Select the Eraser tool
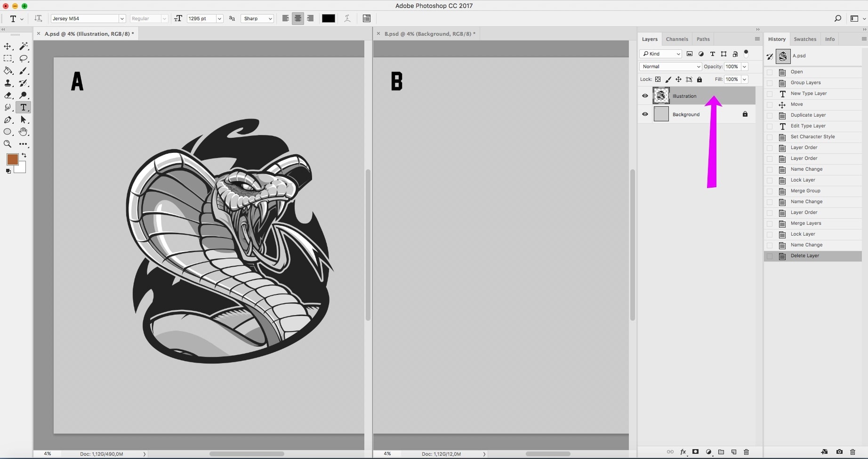This screenshot has width=868, height=459. 8,95
